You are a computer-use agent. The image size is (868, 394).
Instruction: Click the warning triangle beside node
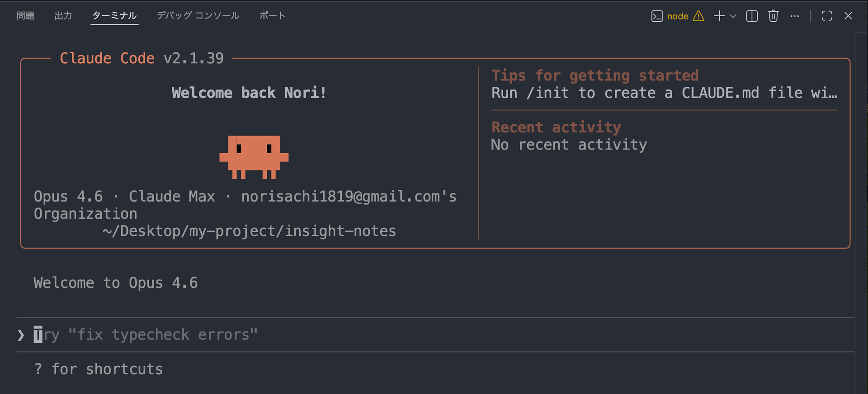click(x=698, y=16)
